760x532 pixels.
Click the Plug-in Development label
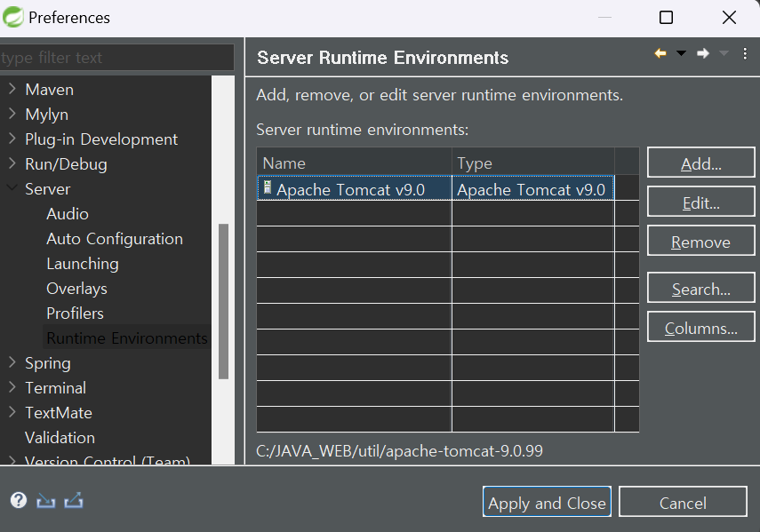(x=101, y=139)
